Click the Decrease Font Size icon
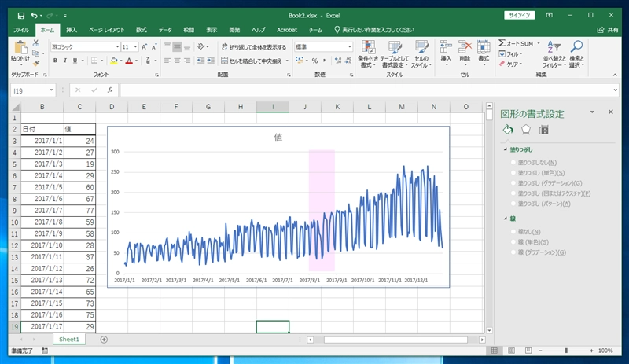The image size is (629, 364). point(154,47)
